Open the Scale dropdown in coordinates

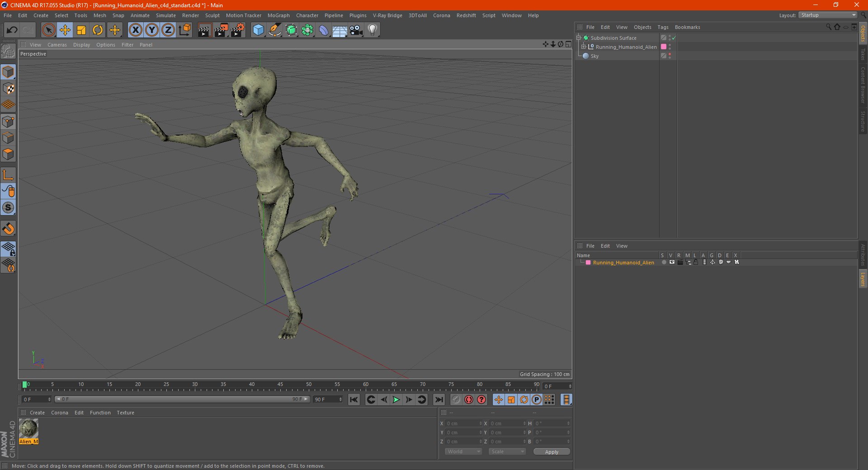click(507, 451)
